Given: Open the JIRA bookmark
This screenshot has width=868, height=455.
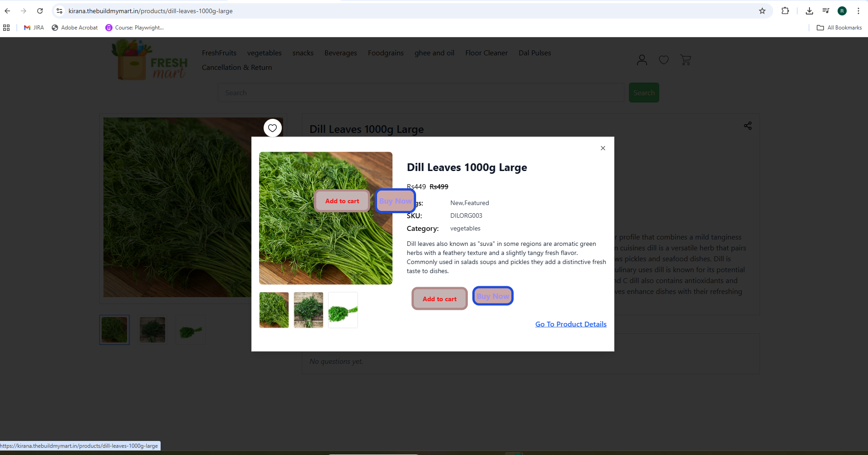Looking at the screenshot, I should coord(34,28).
